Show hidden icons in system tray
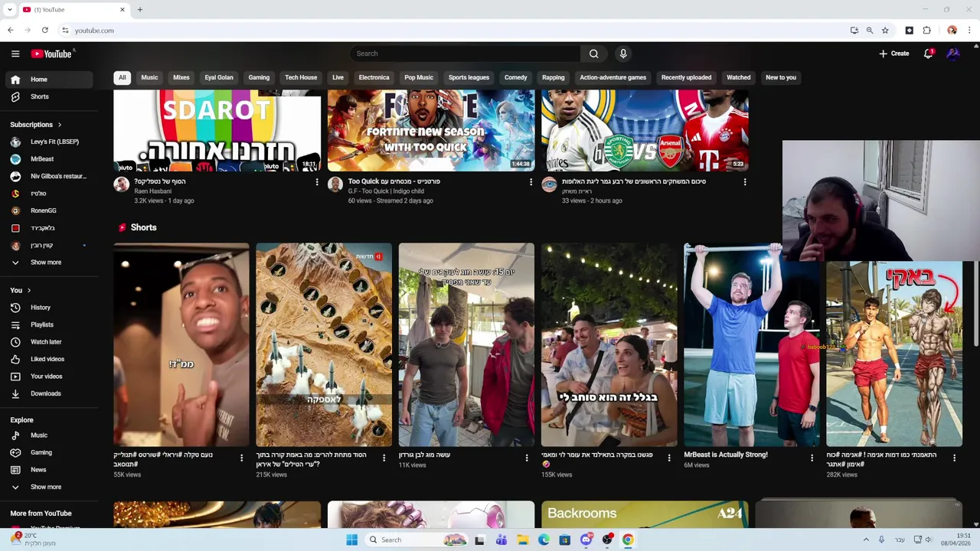980x551 pixels. coord(866,540)
